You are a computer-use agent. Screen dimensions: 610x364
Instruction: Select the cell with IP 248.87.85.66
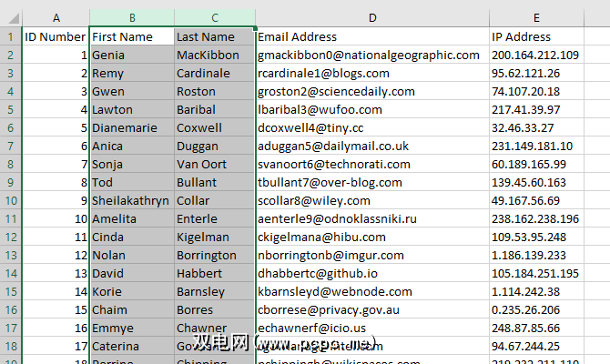click(536, 328)
